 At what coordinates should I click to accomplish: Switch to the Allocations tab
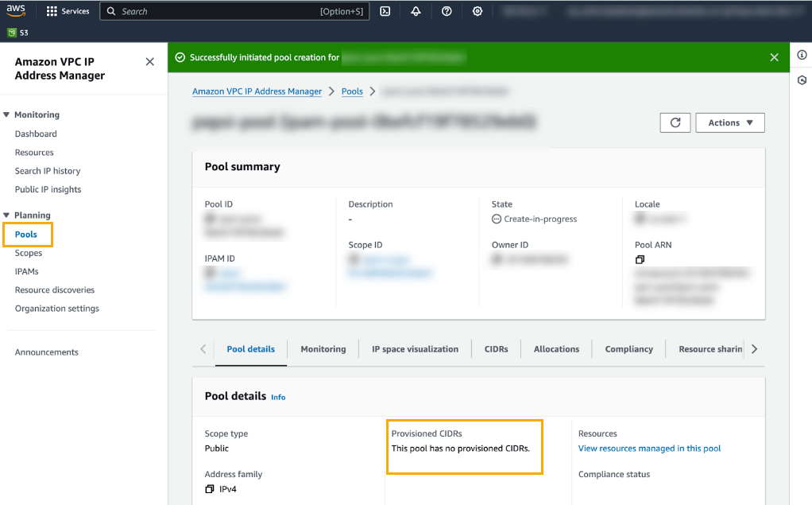pyautogui.click(x=556, y=349)
